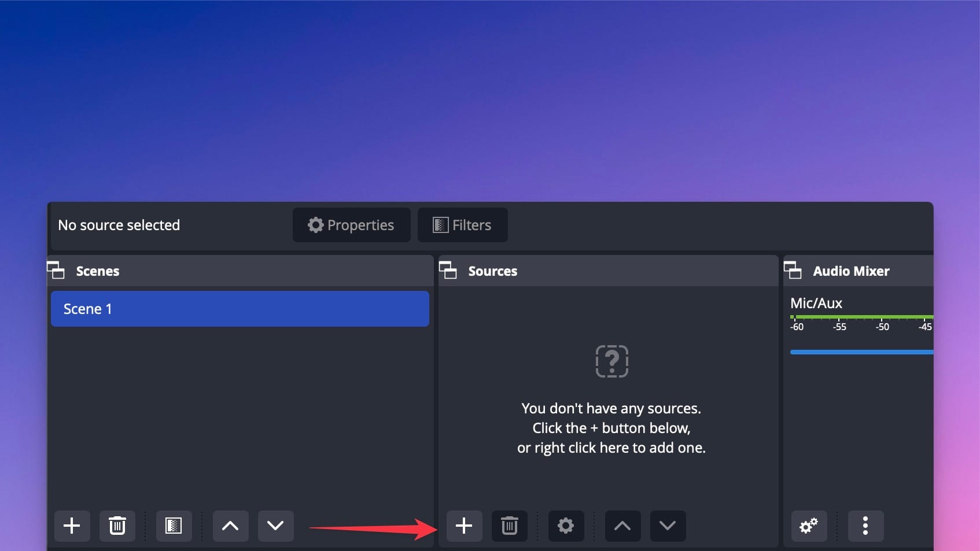
Task: Open scene filters with the filter icon
Action: pyautogui.click(x=172, y=526)
